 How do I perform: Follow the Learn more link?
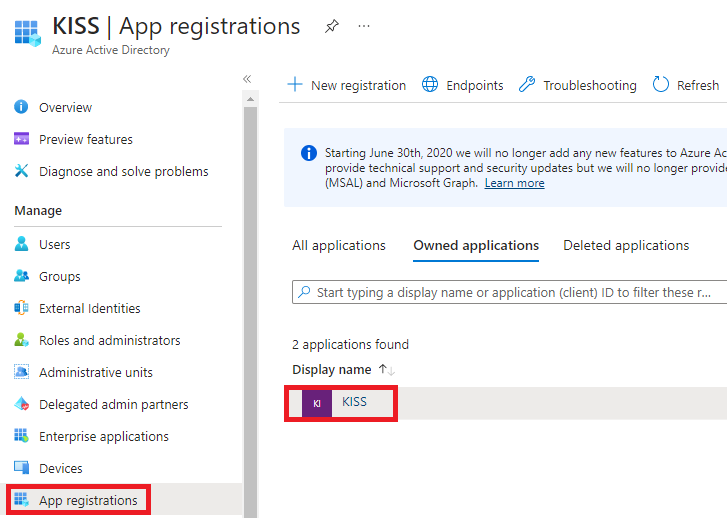click(515, 183)
